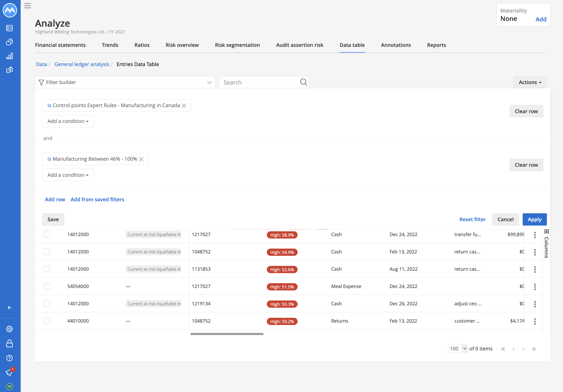The height and width of the screenshot is (392, 563).
Task: Cancel the filter builder changes
Action: (505, 219)
